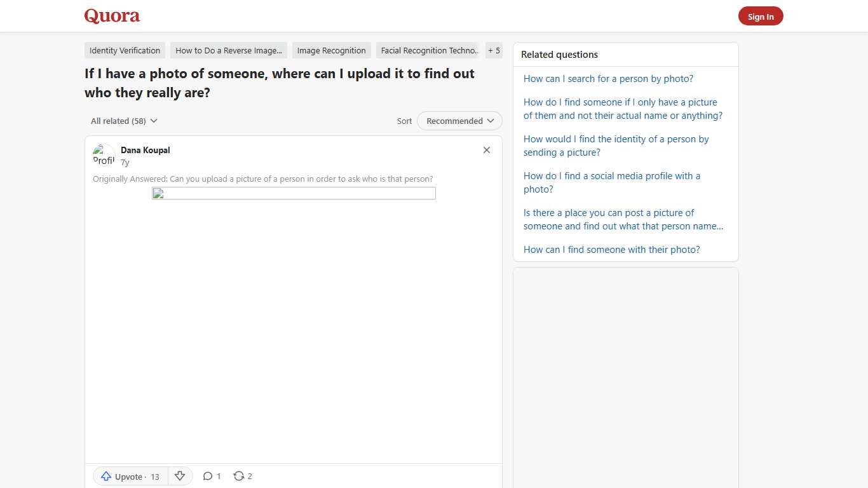Viewport: 868px width, 488px height.
Task: Open the Recommended sort dropdown
Action: pyautogui.click(x=459, y=121)
